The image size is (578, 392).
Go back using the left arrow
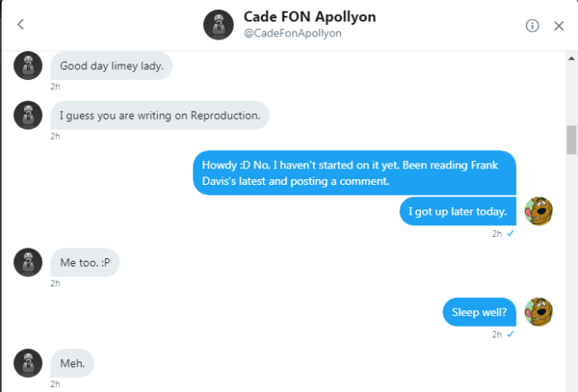(21, 25)
